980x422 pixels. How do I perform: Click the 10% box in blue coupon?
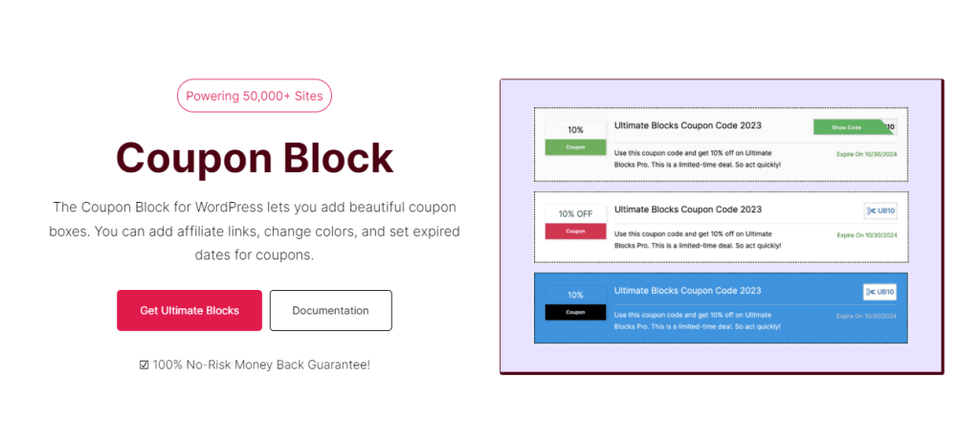(575, 295)
